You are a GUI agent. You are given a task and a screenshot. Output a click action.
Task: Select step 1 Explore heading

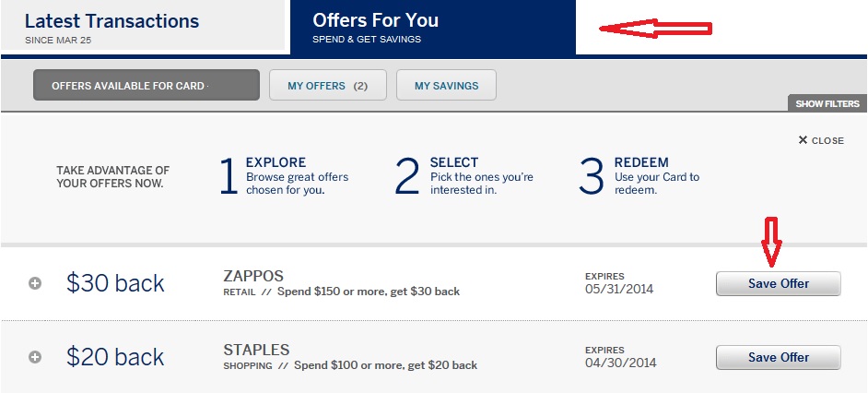276,162
